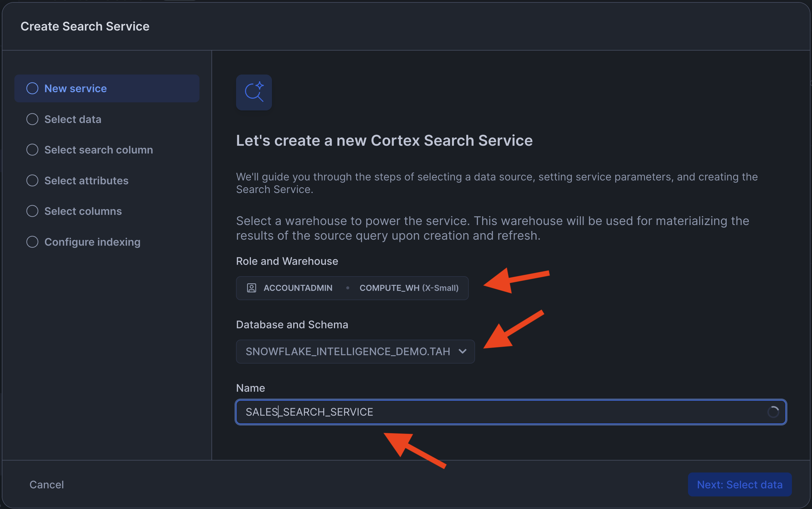The height and width of the screenshot is (509, 812).
Task: Open the Configure indexing step
Action: coord(92,242)
